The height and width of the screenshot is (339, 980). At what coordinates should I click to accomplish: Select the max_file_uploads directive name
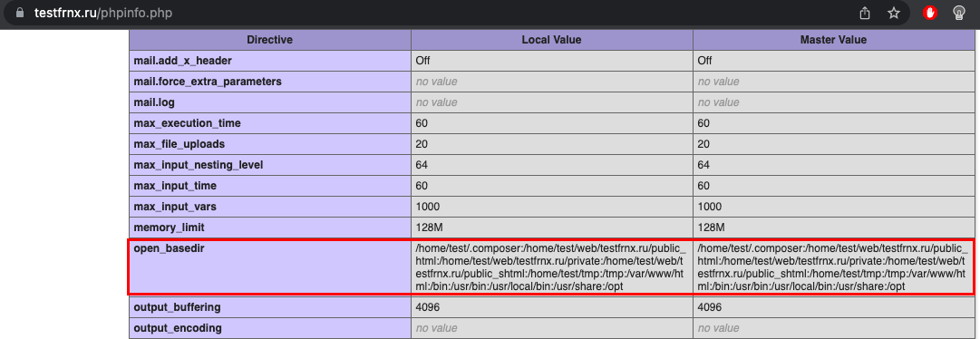179,144
